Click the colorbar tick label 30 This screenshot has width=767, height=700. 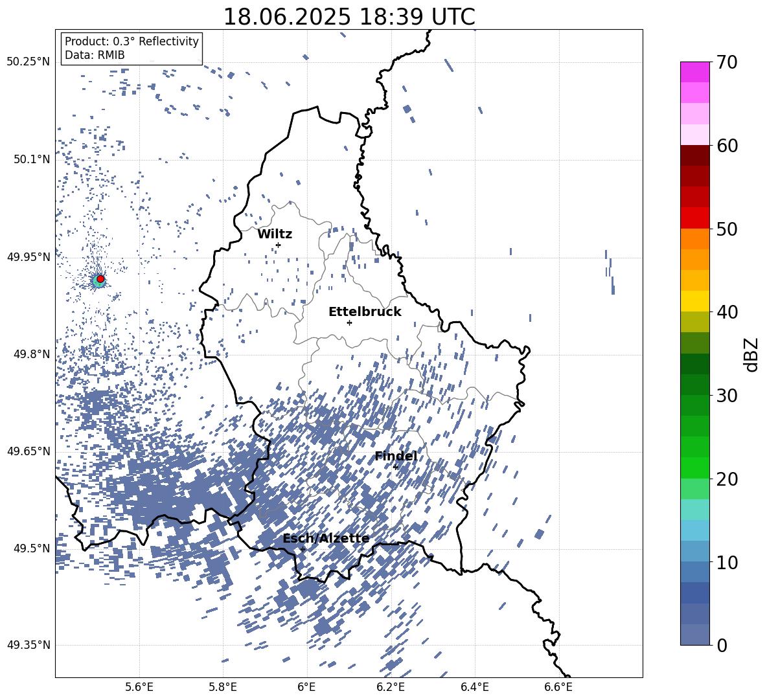[727, 396]
